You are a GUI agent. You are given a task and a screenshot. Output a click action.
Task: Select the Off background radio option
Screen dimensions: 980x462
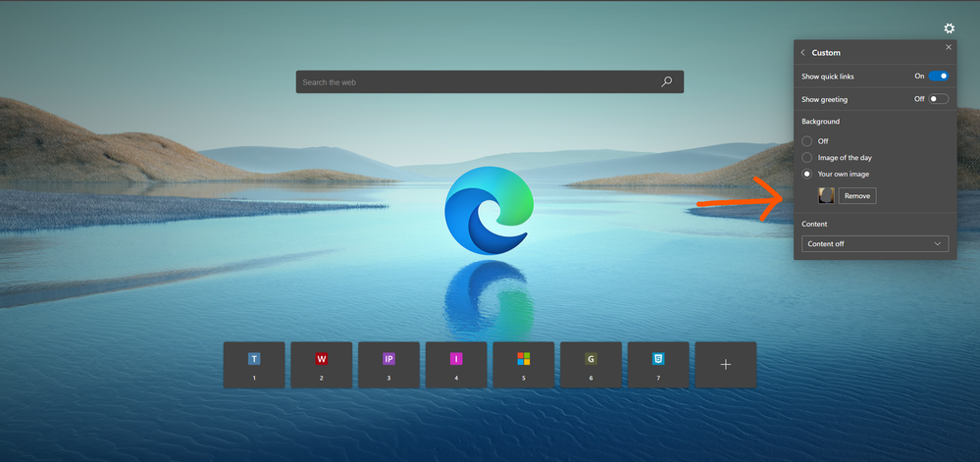807,141
